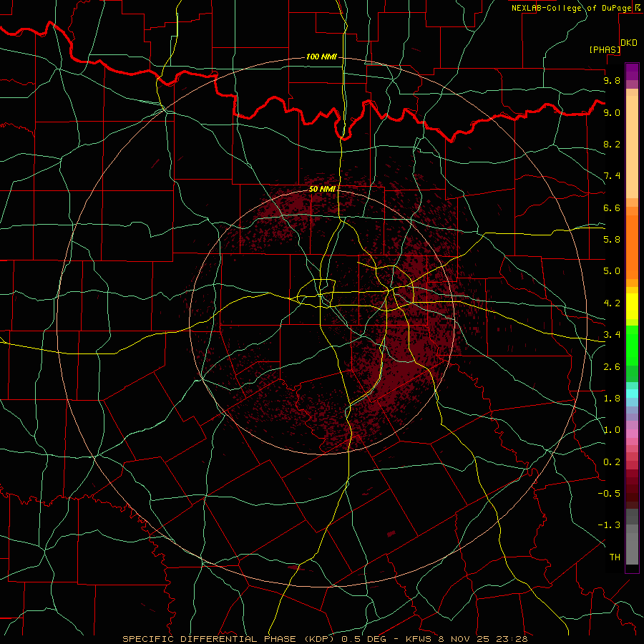Viewport: 644px width, 644px height.
Task: Select the -1.3 scale value
Action: click(x=609, y=525)
